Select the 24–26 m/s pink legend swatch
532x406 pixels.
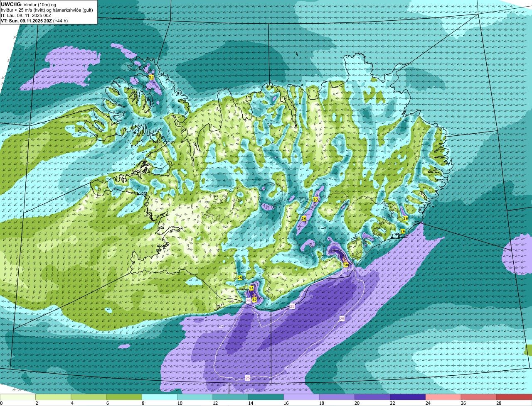tap(443, 397)
